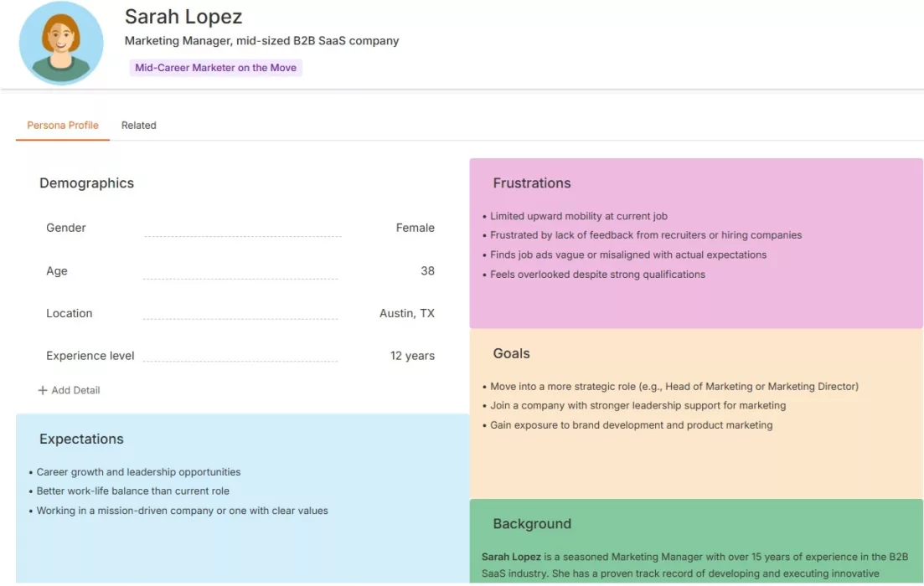
Task: Select the Persona Profile tab
Action: [x=63, y=126]
